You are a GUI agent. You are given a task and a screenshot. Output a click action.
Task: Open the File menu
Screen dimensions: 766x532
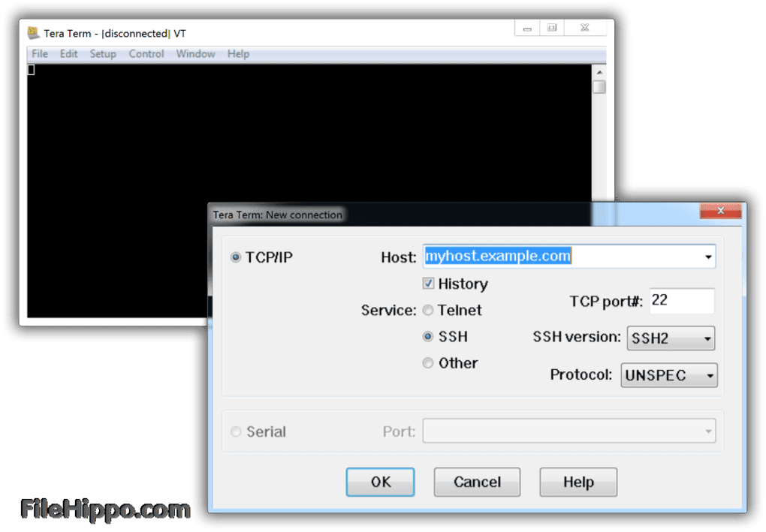coord(39,53)
